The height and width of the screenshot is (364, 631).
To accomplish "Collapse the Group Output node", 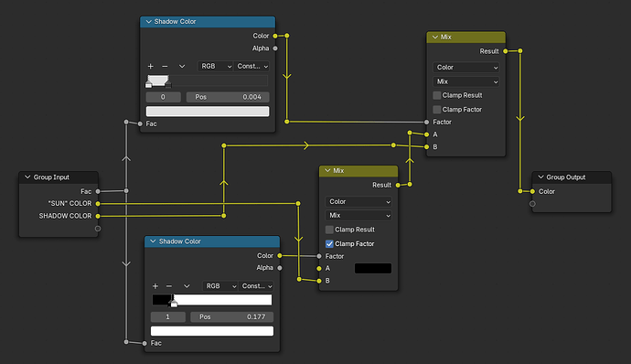I will point(540,177).
